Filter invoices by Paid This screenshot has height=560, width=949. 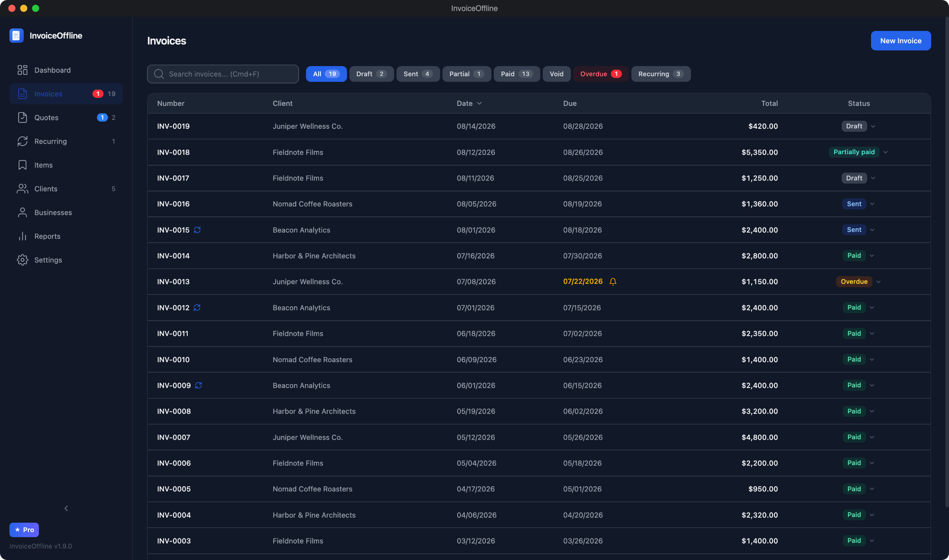[x=517, y=74]
